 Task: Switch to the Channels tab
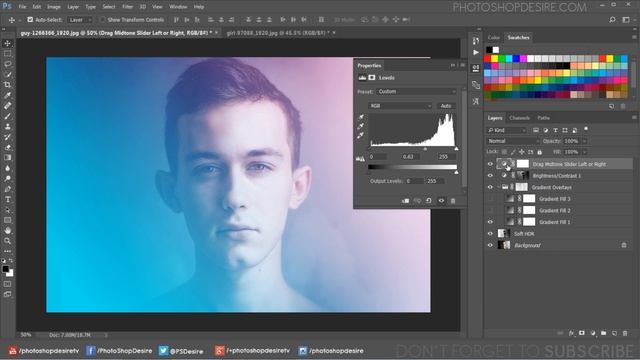coord(519,118)
